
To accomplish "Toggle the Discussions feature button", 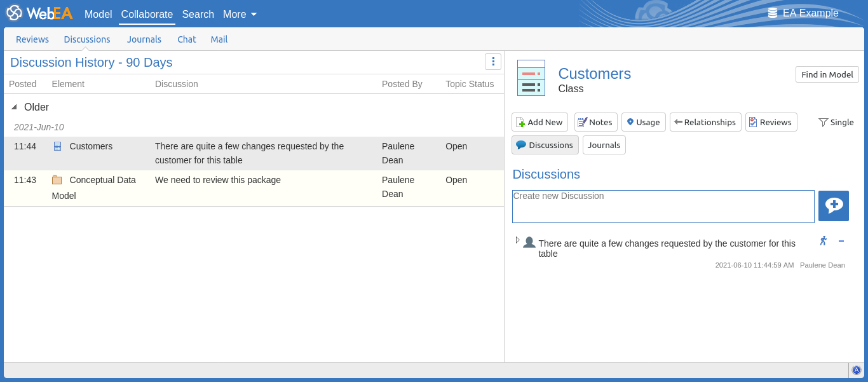I will [x=545, y=145].
